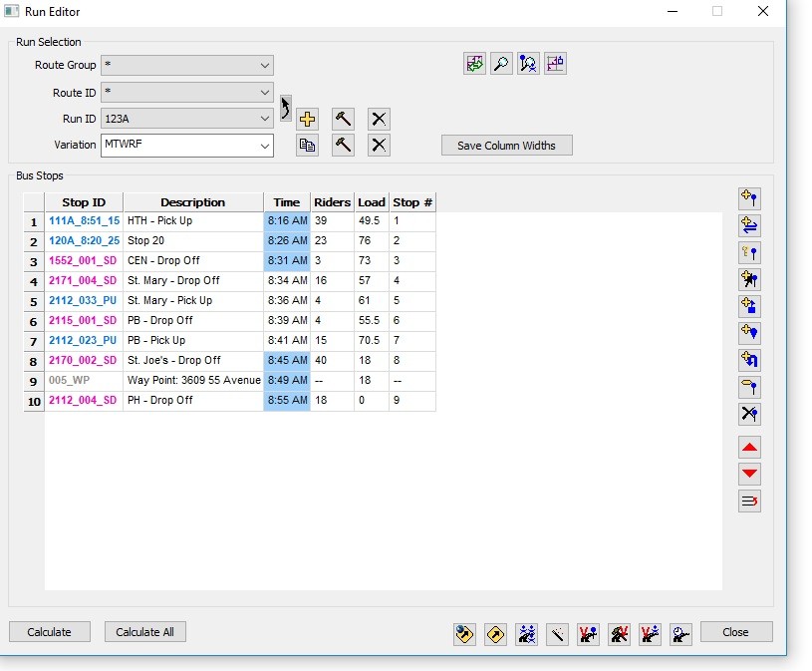The width and height of the screenshot is (812, 671).
Task: Click the Stop ID column header
Action: 84,202
